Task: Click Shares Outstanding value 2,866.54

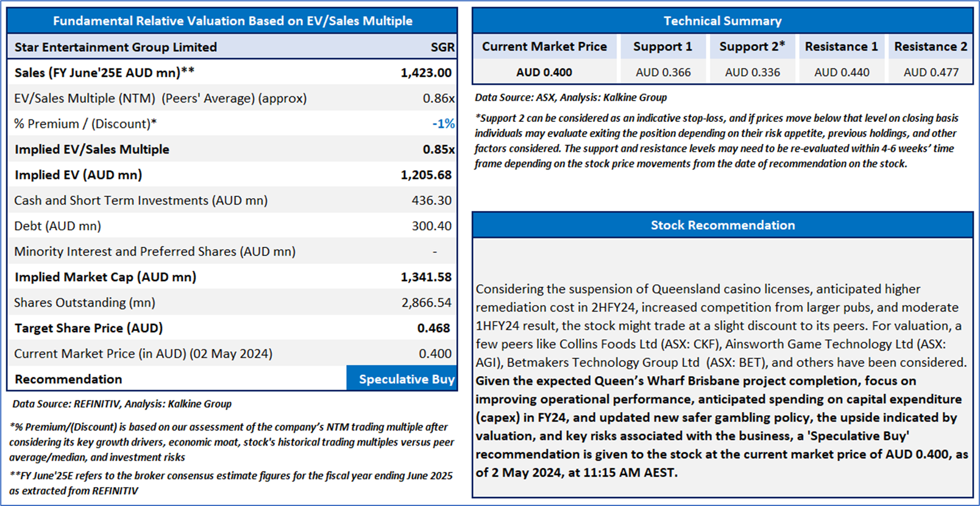Action: [x=427, y=302]
